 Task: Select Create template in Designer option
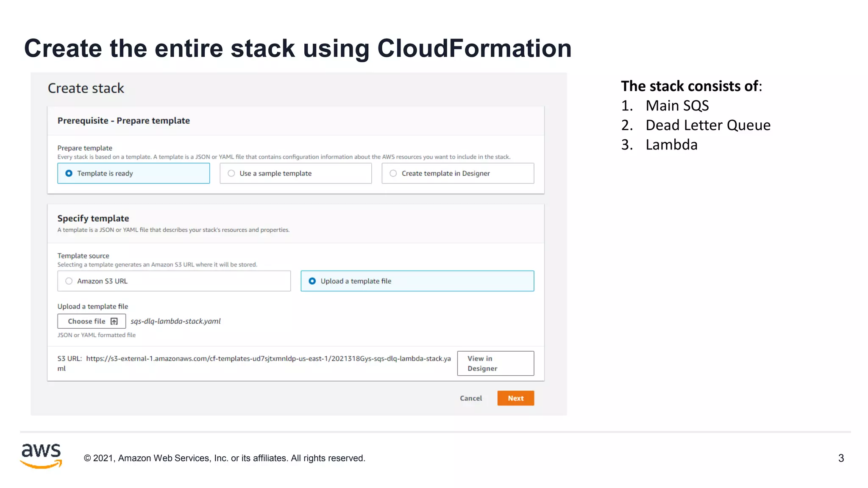pos(393,173)
